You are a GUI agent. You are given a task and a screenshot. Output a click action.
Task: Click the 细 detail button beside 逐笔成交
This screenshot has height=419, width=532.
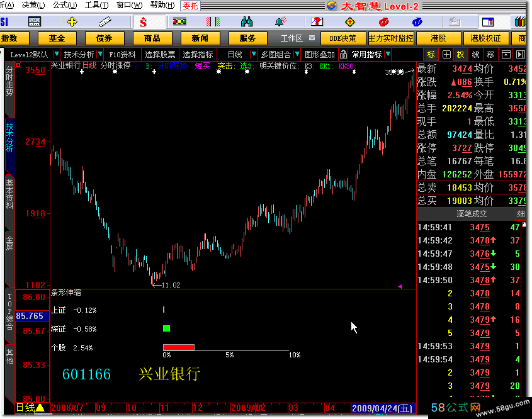click(521, 213)
